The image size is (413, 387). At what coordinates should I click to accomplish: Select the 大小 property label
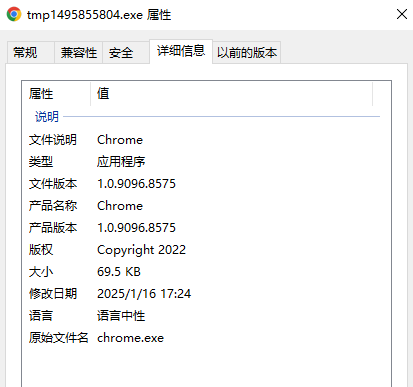point(41,272)
